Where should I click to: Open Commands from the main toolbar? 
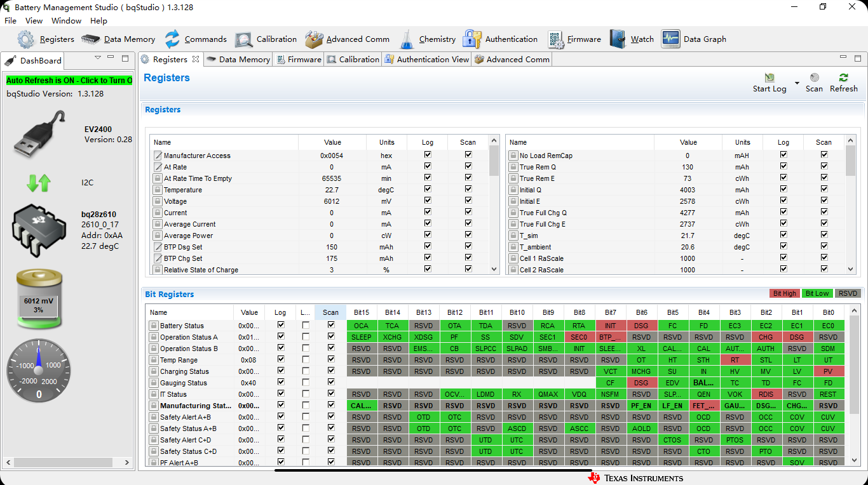coord(195,39)
